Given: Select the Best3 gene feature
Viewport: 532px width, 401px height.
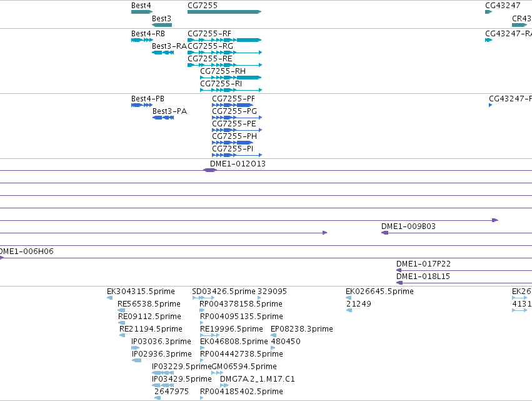Looking at the screenshot, I should [162, 25].
